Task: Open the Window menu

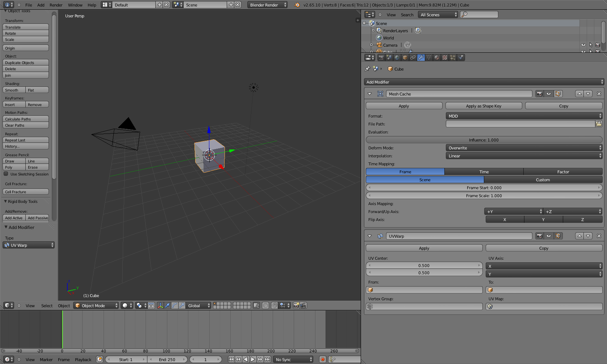Action: (x=75, y=5)
